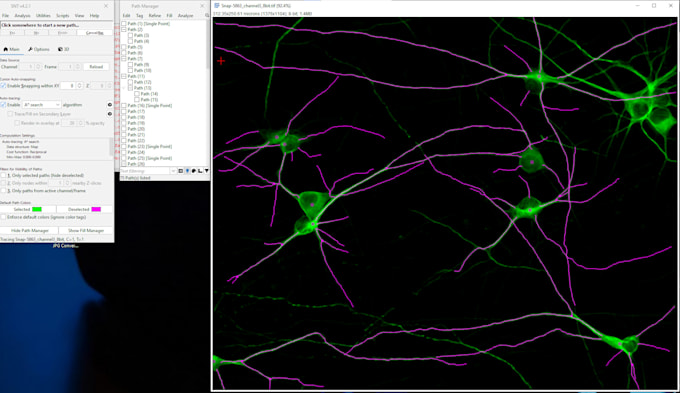Open the Text filtering dropdown arrow
680x393 pixels.
[173, 171]
